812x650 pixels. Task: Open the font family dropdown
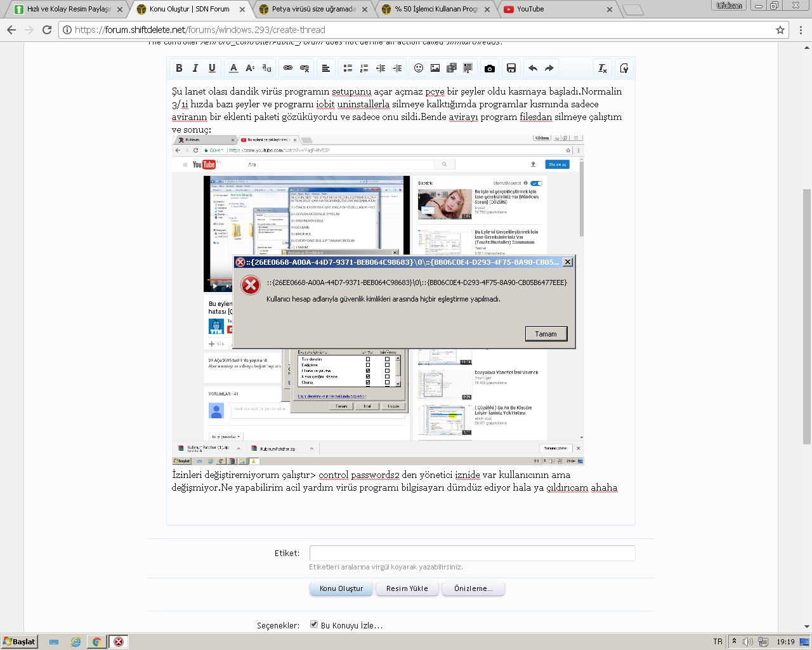(267, 68)
